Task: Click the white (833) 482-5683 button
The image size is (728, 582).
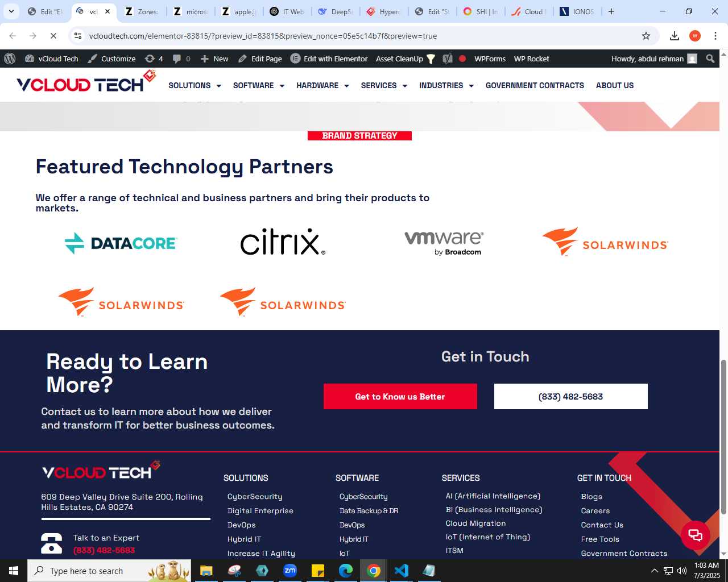Action: (x=571, y=396)
